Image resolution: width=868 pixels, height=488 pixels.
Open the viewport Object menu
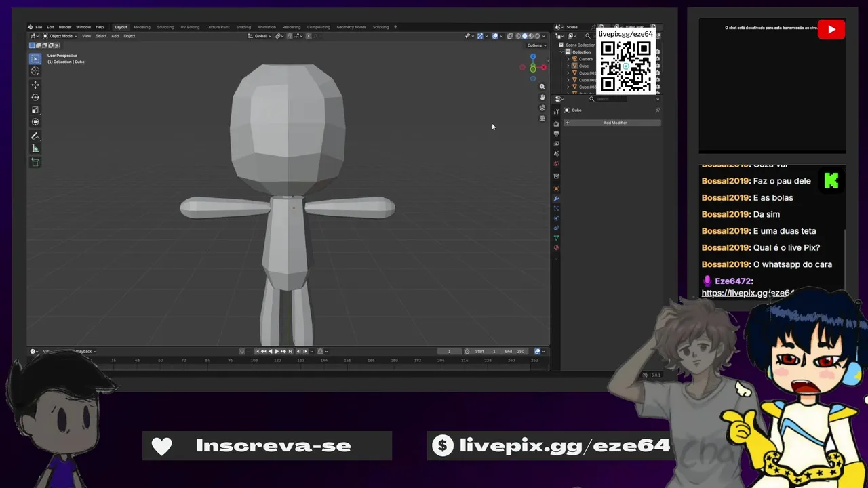click(129, 36)
